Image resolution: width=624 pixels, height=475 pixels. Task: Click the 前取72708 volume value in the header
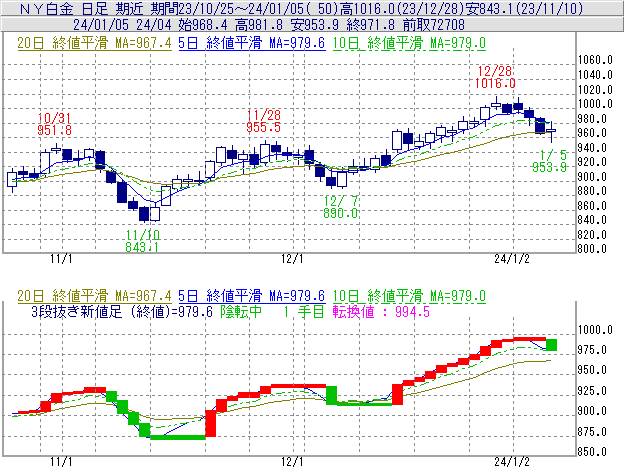coord(434,25)
